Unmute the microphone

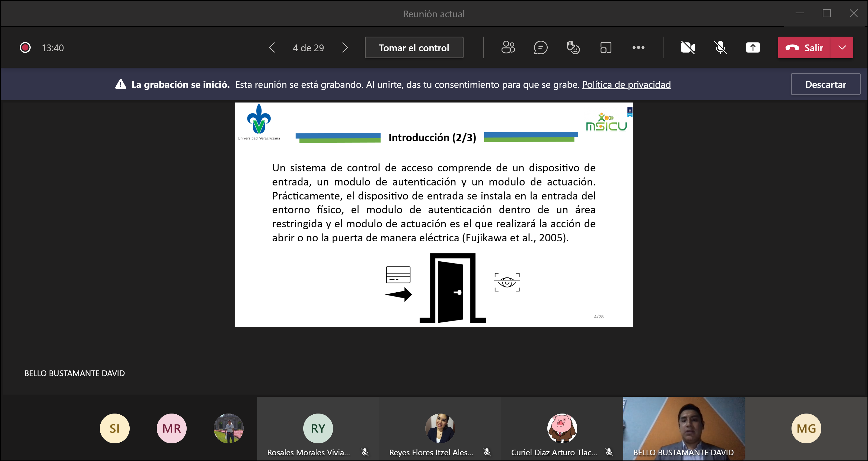click(720, 47)
